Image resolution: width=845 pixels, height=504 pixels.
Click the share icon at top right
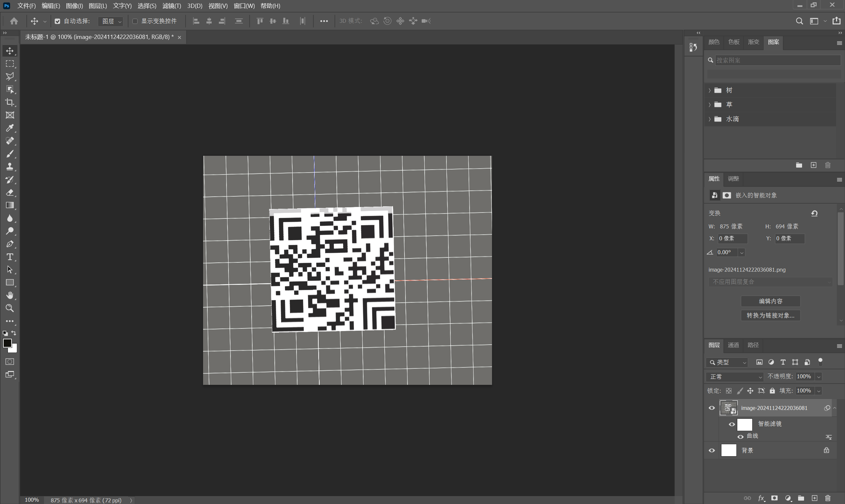836,21
